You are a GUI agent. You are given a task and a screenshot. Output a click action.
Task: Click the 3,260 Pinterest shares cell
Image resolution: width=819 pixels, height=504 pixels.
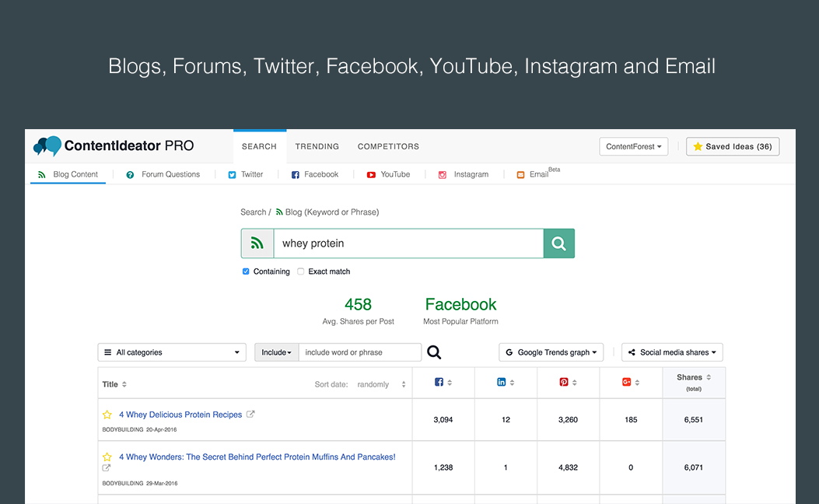(x=569, y=419)
